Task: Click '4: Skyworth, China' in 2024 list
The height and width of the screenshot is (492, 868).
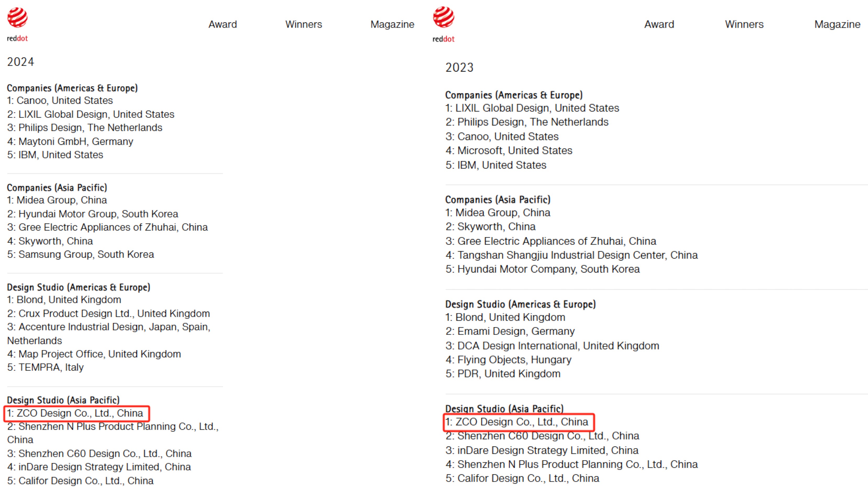Action: pyautogui.click(x=50, y=241)
